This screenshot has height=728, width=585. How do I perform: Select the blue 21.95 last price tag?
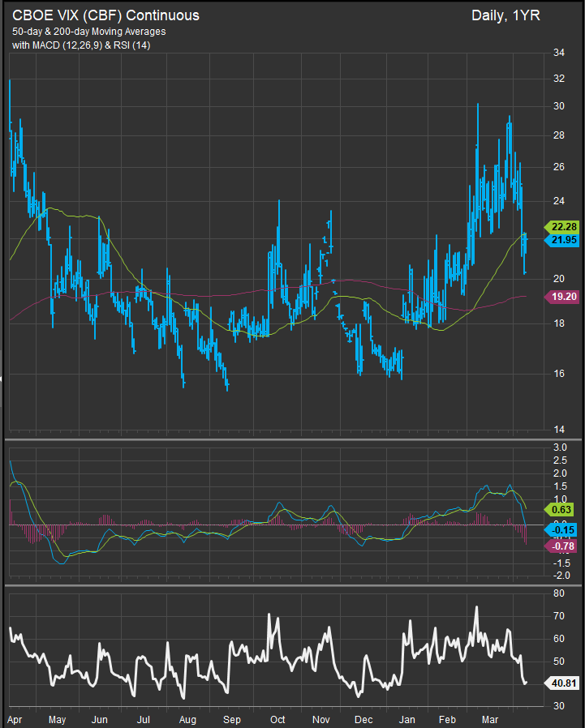coord(561,241)
